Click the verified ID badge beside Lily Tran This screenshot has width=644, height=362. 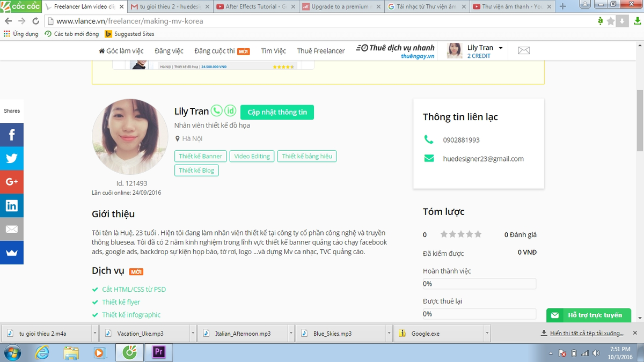click(x=230, y=111)
